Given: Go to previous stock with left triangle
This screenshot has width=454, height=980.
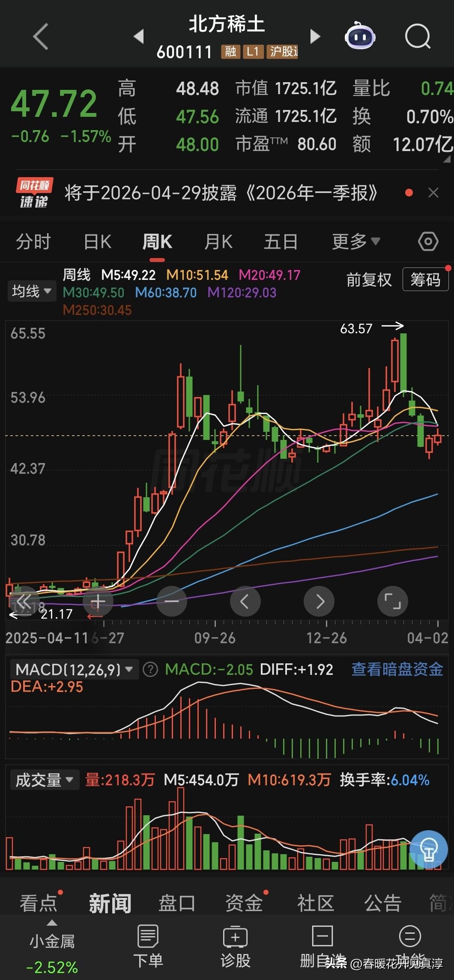Looking at the screenshot, I should [139, 36].
